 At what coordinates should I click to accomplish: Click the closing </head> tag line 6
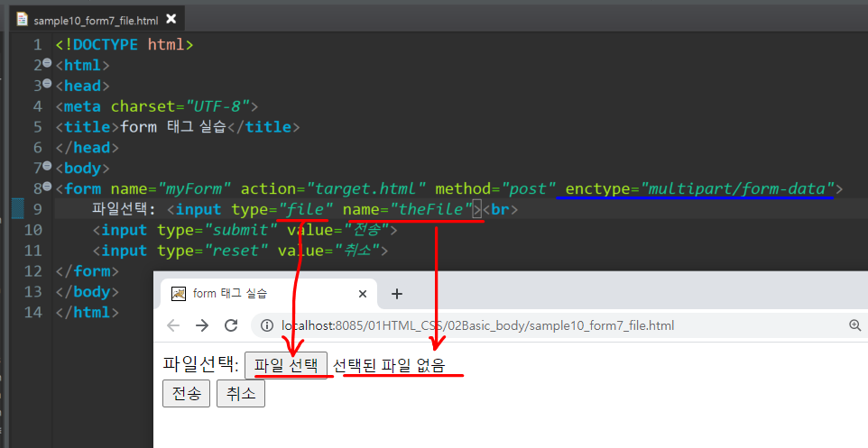(87, 147)
